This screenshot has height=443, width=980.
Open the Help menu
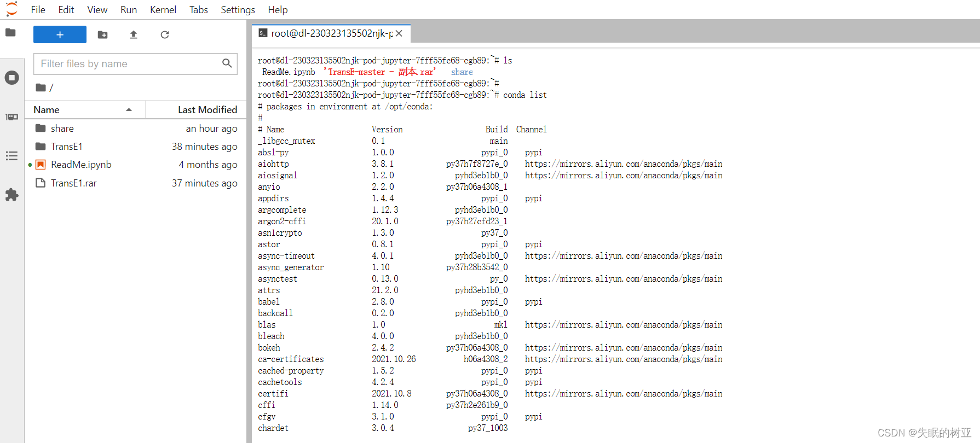(x=278, y=10)
